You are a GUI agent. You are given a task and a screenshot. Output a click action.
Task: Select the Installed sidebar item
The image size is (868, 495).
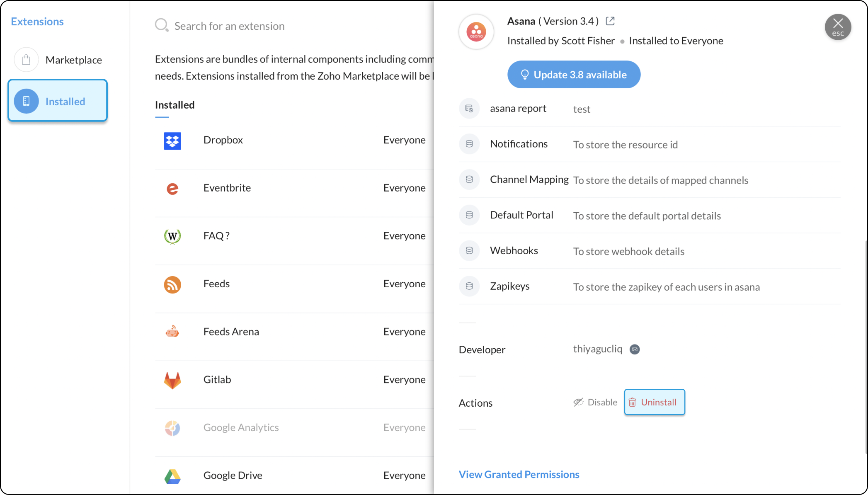pos(58,101)
